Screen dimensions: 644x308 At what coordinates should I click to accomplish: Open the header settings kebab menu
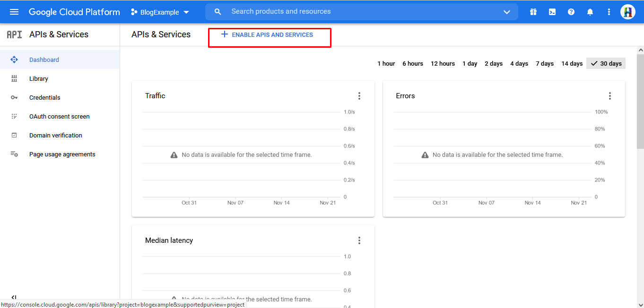point(609,12)
